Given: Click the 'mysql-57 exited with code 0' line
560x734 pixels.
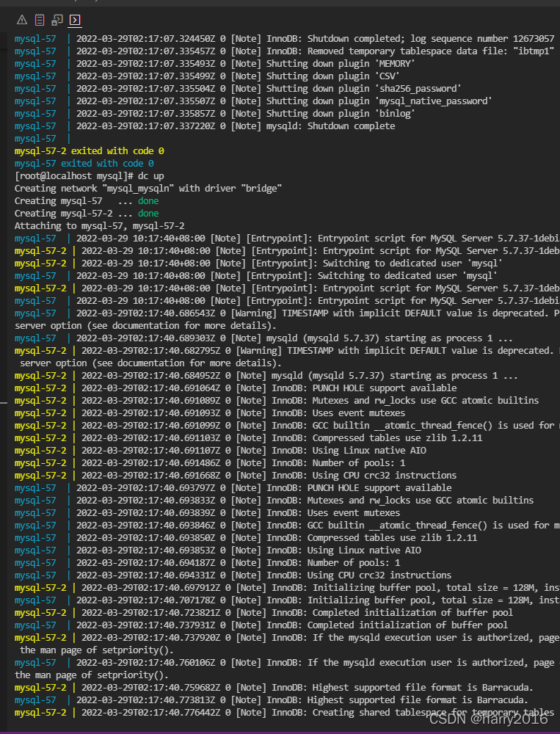Looking at the screenshot, I should pyautogui.click(x=84, y=164).
